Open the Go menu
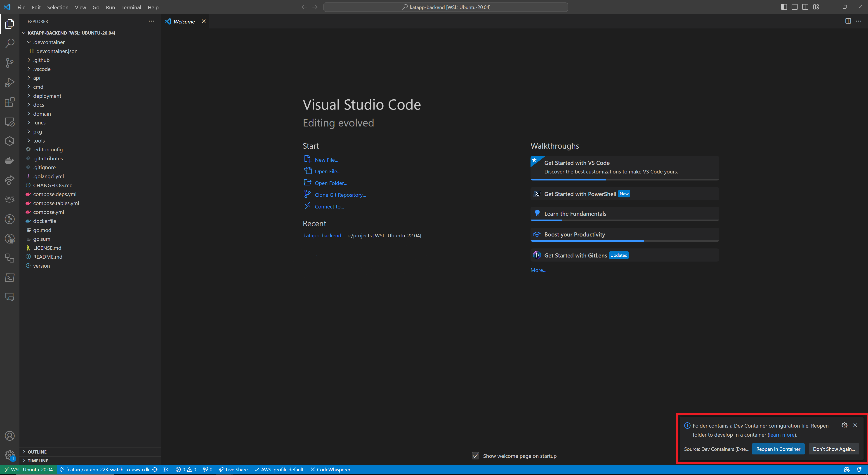Screen dimensions: 868x475 coord(96,7)
